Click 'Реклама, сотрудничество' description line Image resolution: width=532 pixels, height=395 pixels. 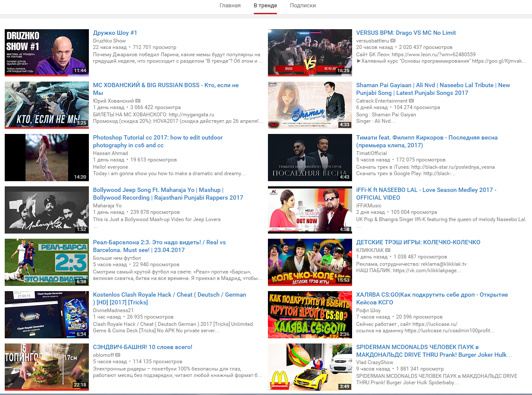point(411,264)
